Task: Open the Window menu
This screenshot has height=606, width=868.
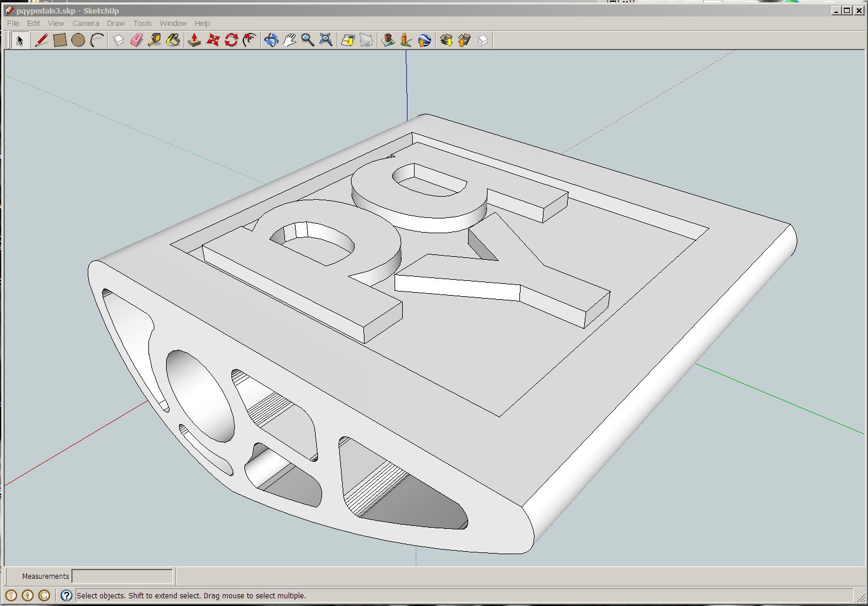Action: point(173,24)
